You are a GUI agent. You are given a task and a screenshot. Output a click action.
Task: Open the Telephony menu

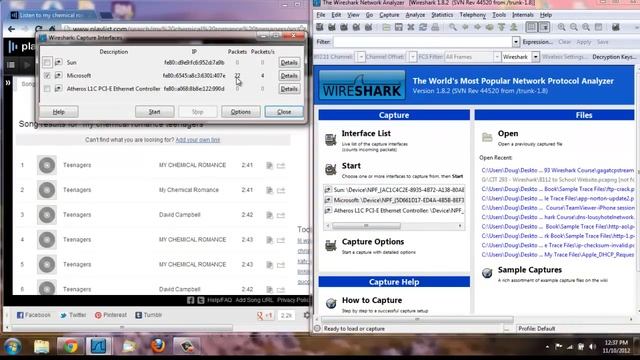point(473,15)
